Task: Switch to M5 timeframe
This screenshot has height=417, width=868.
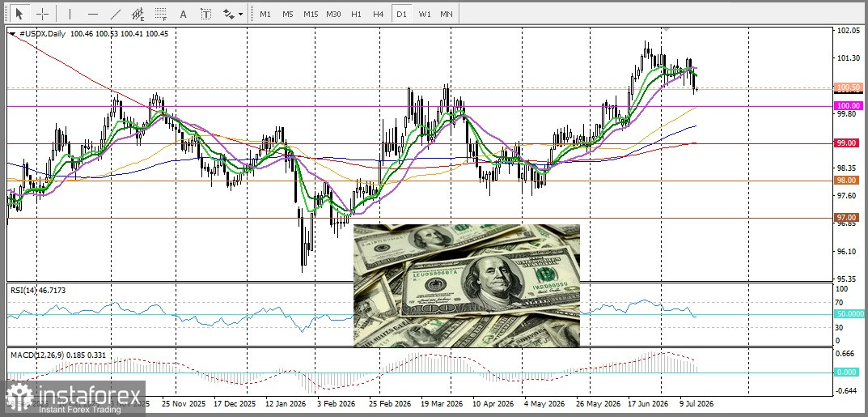Action: click(x=287, y=14)
